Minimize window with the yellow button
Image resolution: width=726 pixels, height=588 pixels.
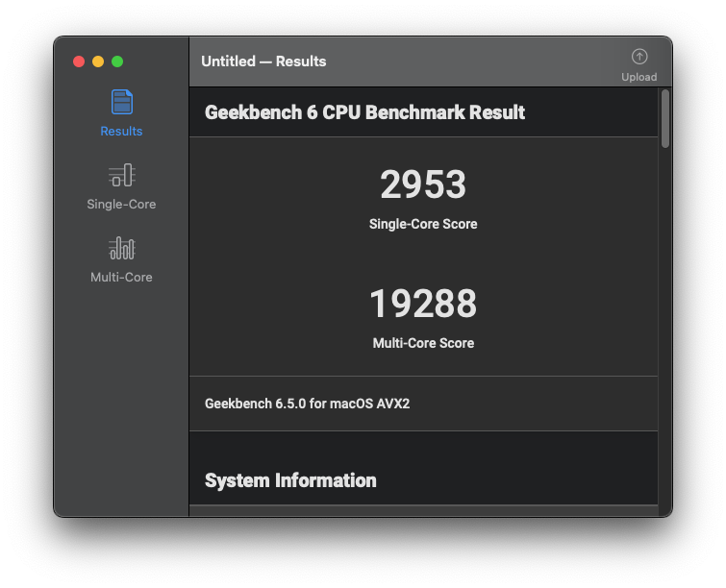(x=98, y=61)
